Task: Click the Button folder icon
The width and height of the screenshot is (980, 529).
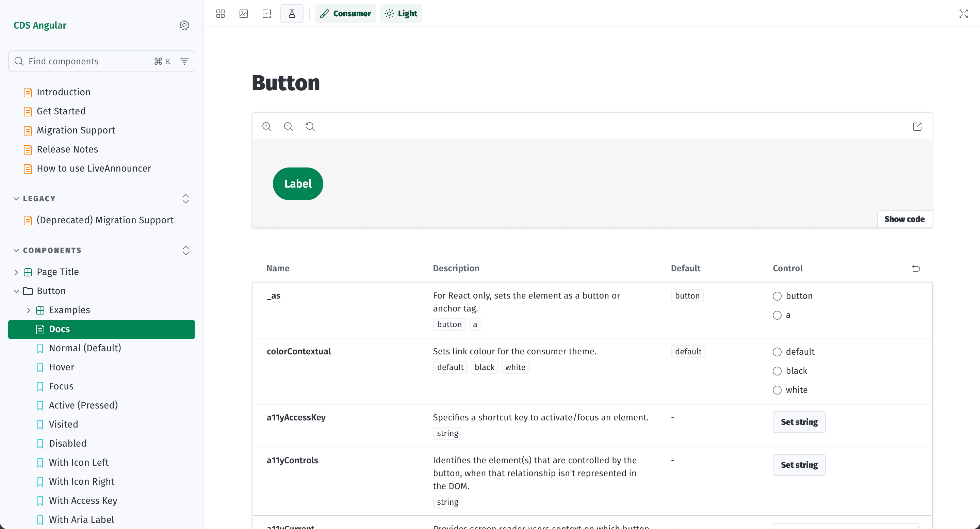Action: click(28, 291)
